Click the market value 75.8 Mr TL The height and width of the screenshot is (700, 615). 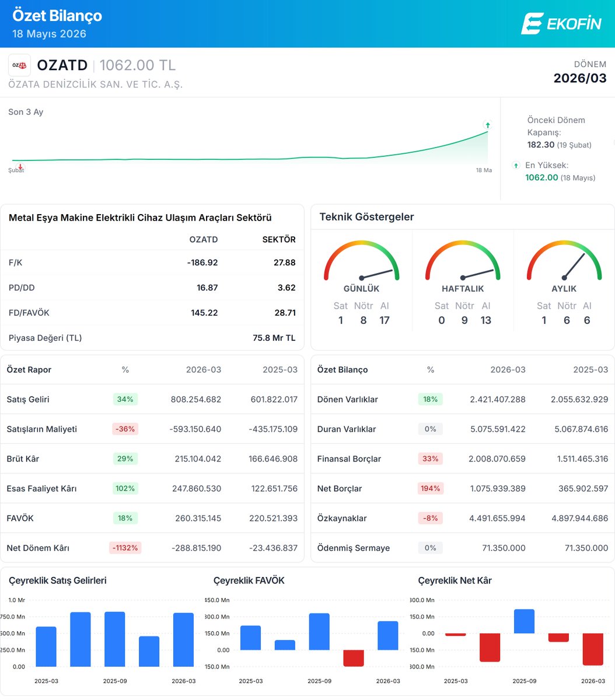pyautogui.click(x=274, y=338)
